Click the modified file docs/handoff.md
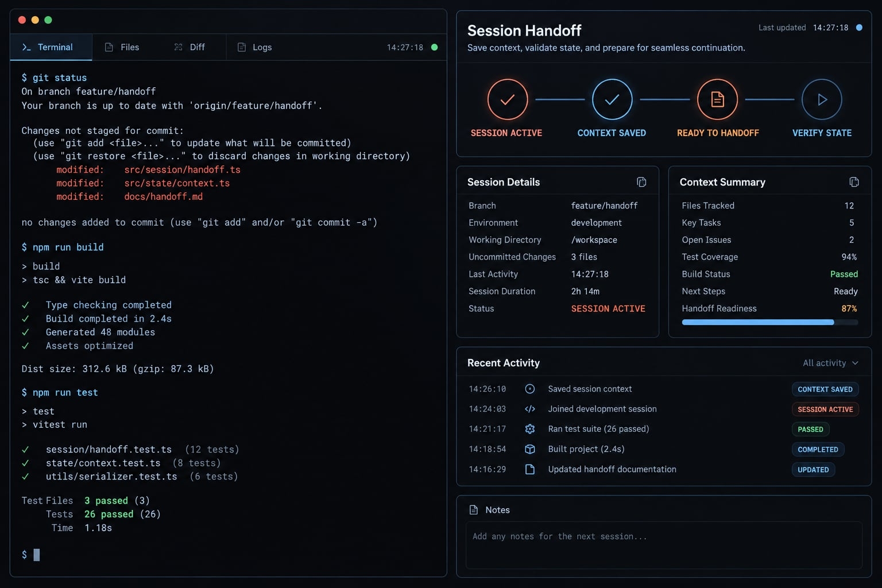Screen dimensions: 882x588 click(x=163, y=196)
